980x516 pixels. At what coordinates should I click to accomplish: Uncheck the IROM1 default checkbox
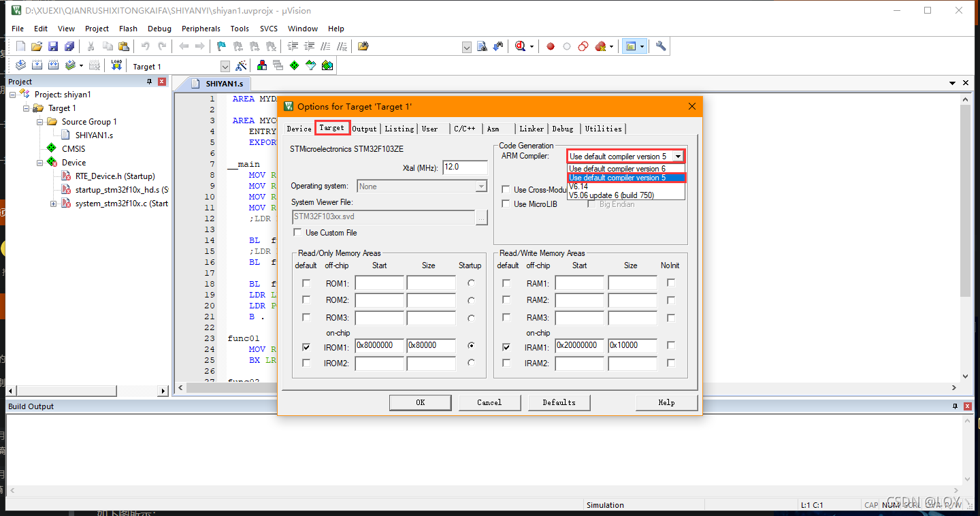[306, 346]
